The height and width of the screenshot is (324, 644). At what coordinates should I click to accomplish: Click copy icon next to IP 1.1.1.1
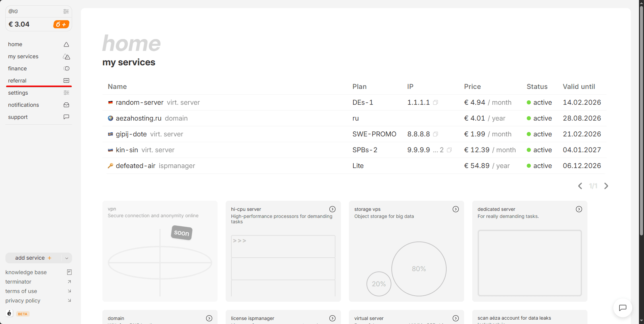[x=436, y=102]
